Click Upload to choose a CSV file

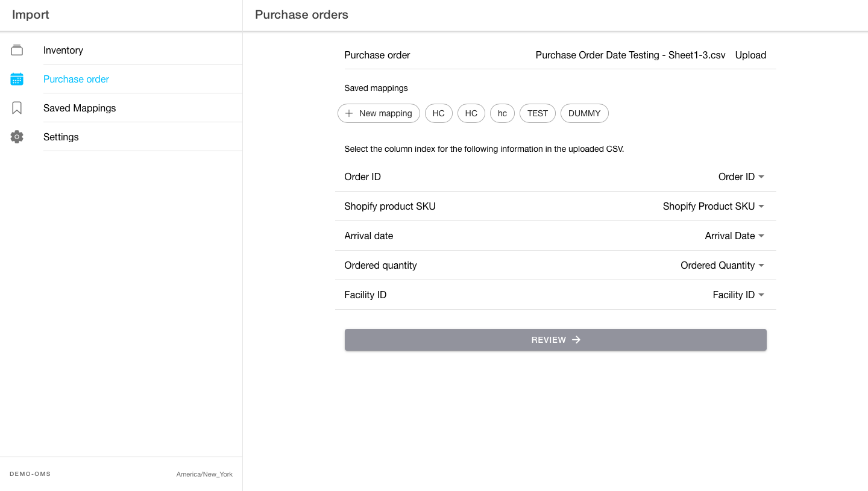pos(750,55)
